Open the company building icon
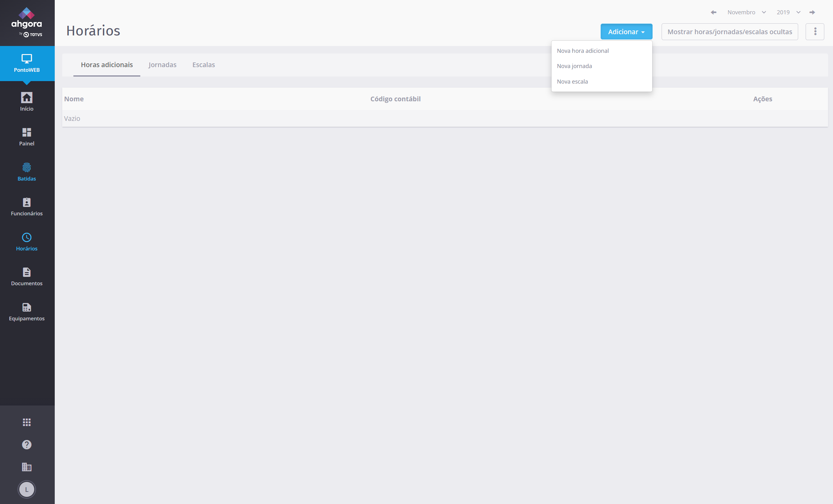This screenshot has width=833, height=504. [27, 467]
